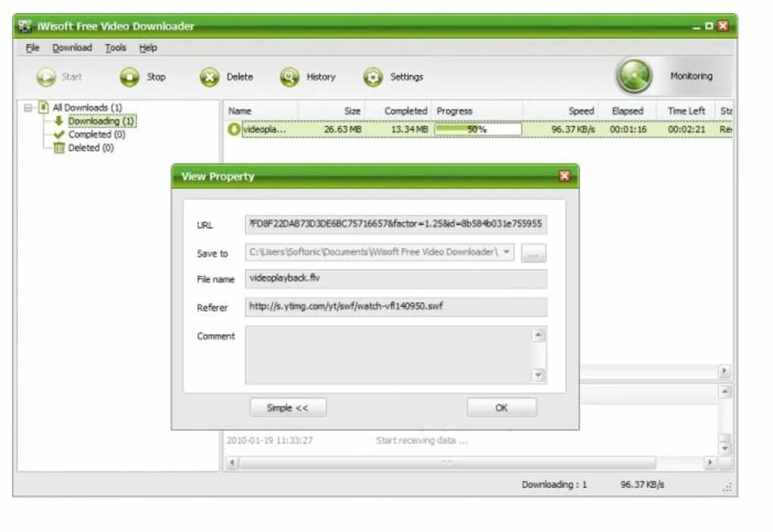Minimize the iWisoft main window
This screenshot has width=773, height=532.
pos(696,27)
